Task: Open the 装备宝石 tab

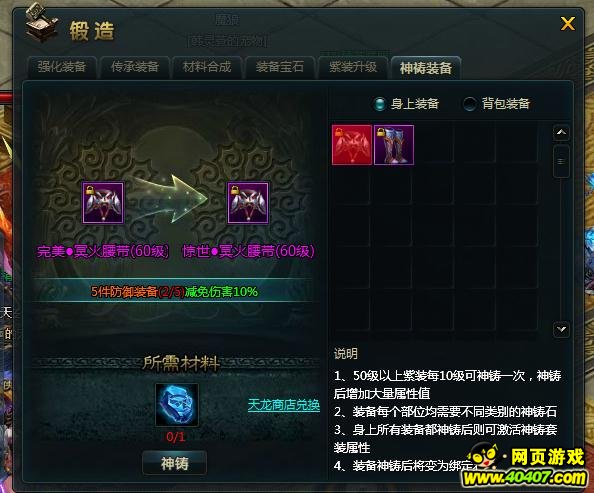Action: 280,67
